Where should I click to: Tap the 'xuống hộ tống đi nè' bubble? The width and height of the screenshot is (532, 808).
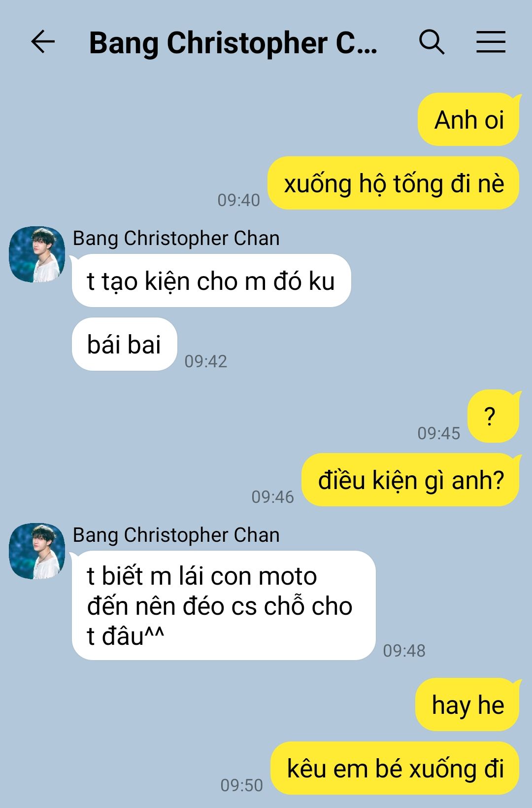(x=394, y=183)
